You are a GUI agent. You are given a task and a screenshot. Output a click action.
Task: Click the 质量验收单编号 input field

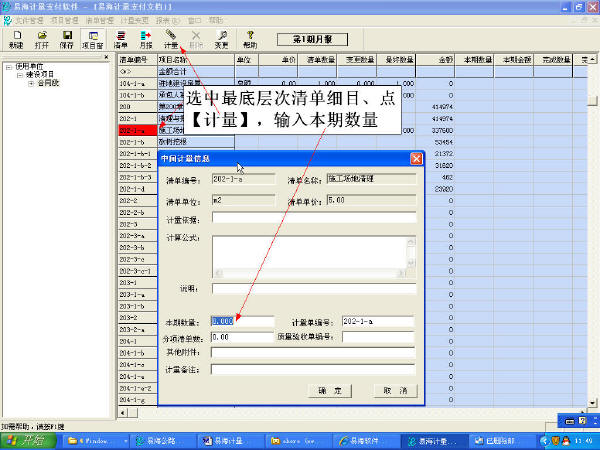[x=378, y=337]
